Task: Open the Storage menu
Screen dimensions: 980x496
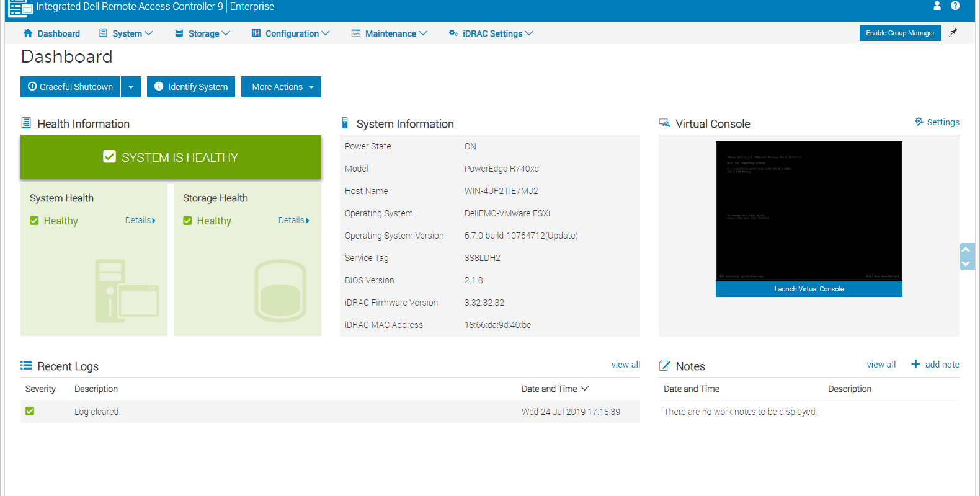Action: click(x=202, y=33)
